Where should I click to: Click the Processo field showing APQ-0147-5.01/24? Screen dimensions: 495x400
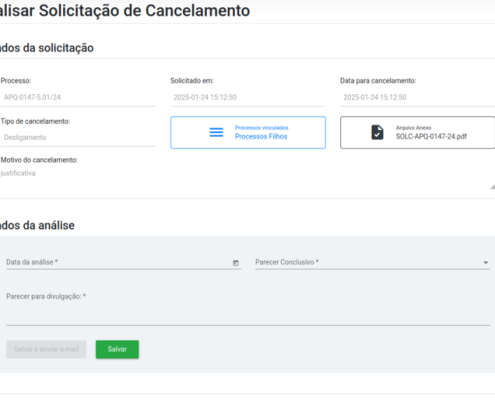click(78, 98)
